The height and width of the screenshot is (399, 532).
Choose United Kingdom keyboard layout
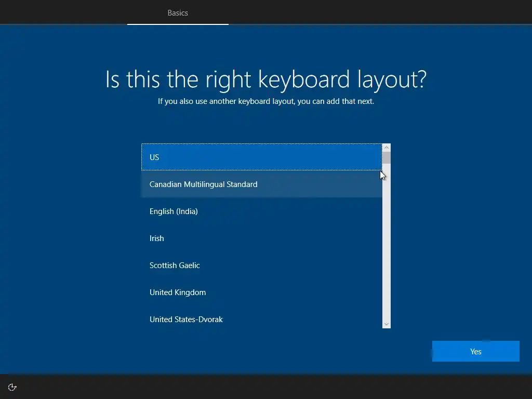(262, 292)
